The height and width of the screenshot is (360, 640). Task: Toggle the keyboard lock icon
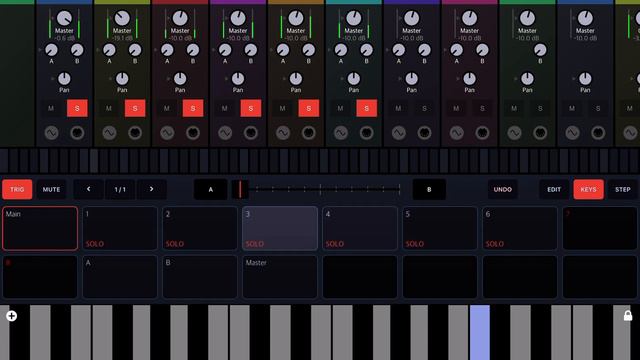(x=628, y=315)
